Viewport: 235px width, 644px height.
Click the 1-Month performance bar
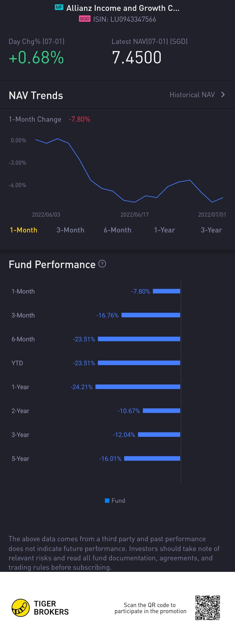[x=166, y=291]
